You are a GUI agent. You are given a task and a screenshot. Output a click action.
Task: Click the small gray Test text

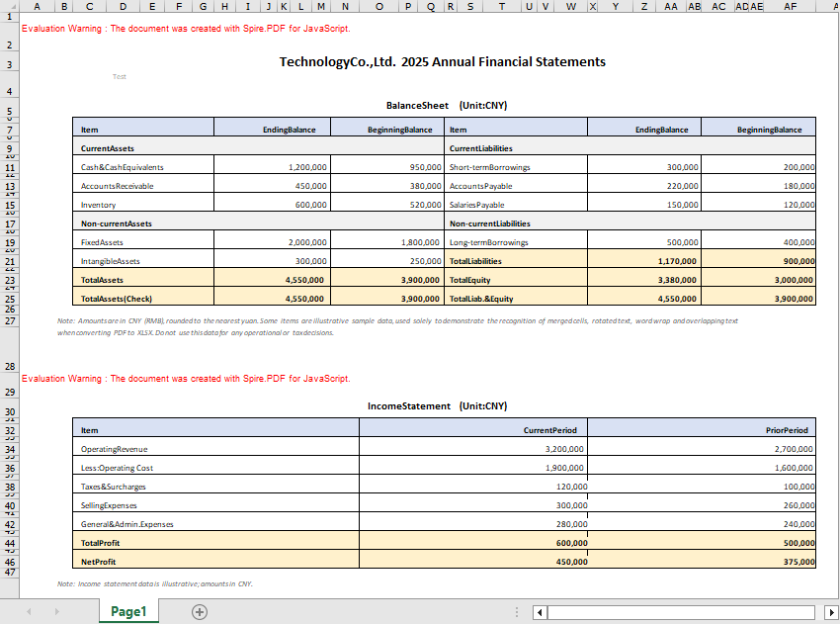point(119,77)
